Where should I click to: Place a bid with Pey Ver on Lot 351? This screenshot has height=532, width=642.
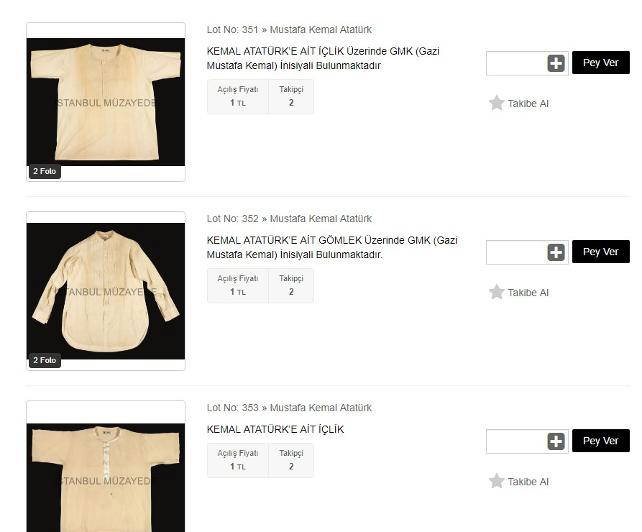pyautogui.click(x=601, y=63)
